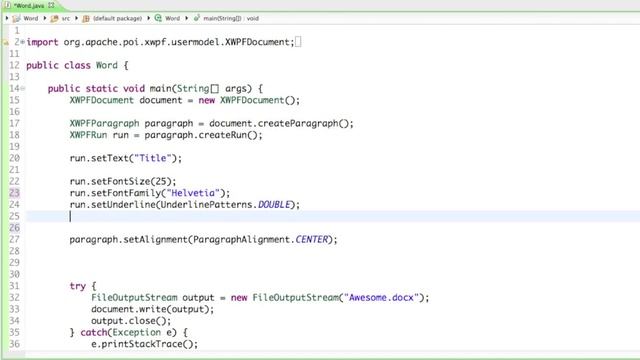
Task: Click the class name 'Word' on line 12
Action: click(x=107, y=65)
